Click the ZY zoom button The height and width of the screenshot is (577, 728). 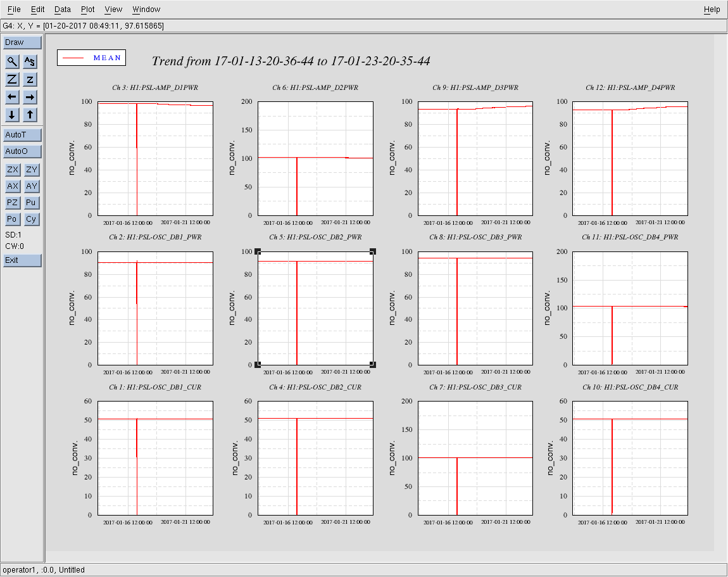(x=32, y=170)
